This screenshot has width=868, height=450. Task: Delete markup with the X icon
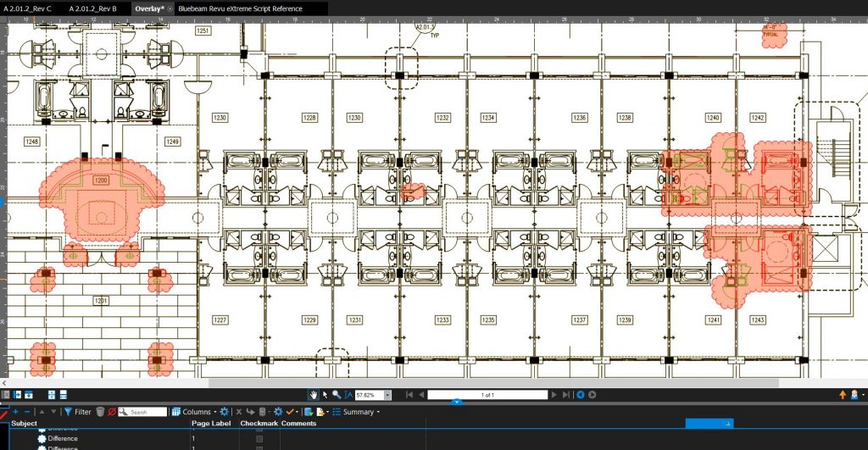238,412
